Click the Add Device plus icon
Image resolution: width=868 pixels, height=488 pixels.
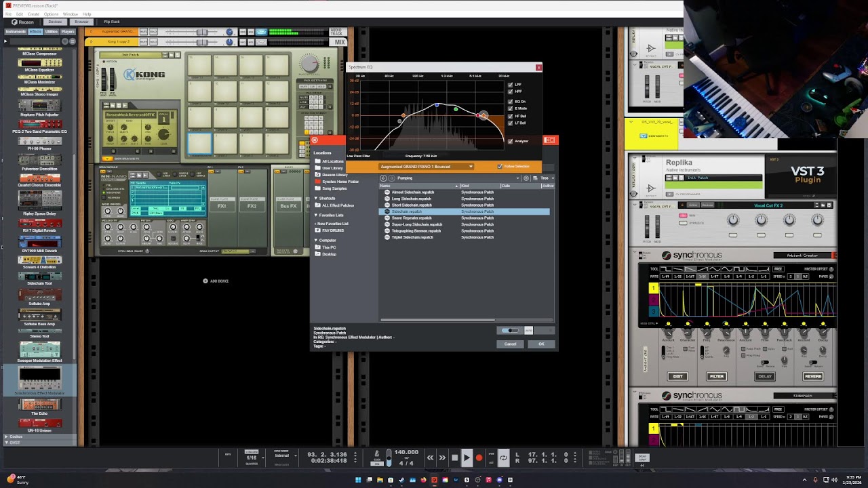tap(205, 281)
